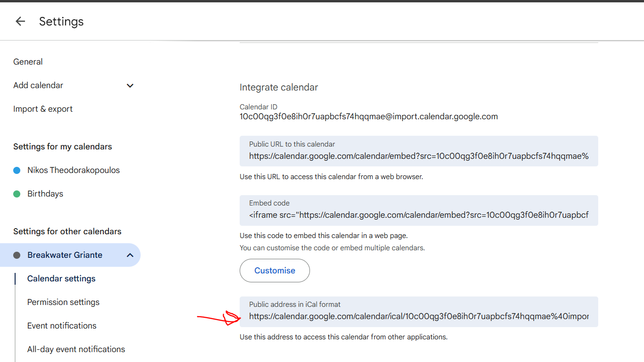Viewport: 644px width, 362px height.
Task: Jump to Event notifications
Action: [62, 326]
